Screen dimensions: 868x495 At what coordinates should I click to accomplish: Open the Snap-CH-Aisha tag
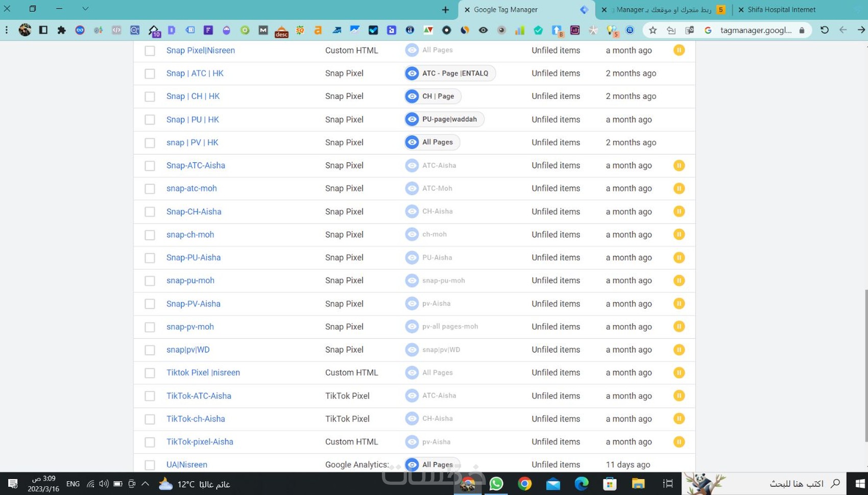click(x=194, y=212)
